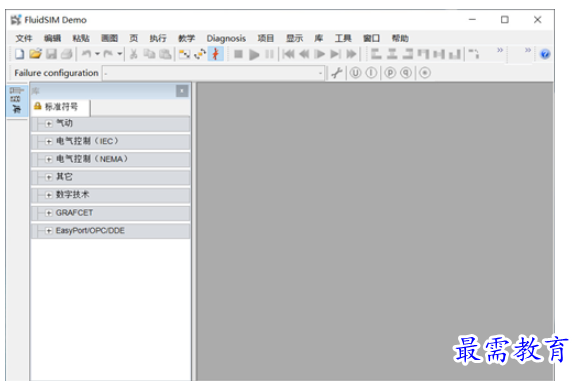The image size is (577, 381).
Task: Open an existing file with folder icon
Action: 35,54
